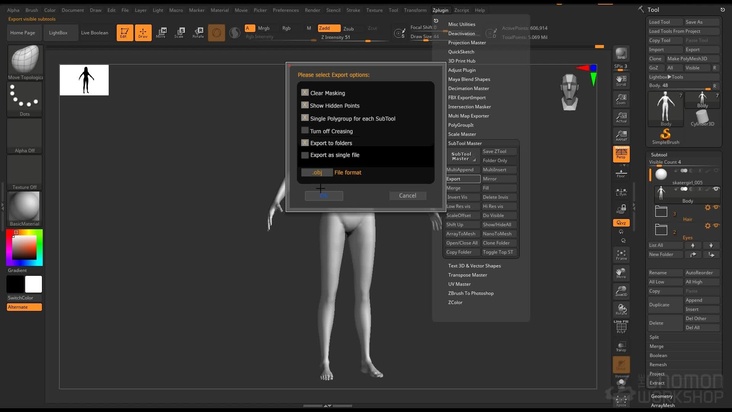The height and width of the screenshot is (412, 732).
Task: Toggle Perspective (Persp) view icon
Action: pos(621,154)
